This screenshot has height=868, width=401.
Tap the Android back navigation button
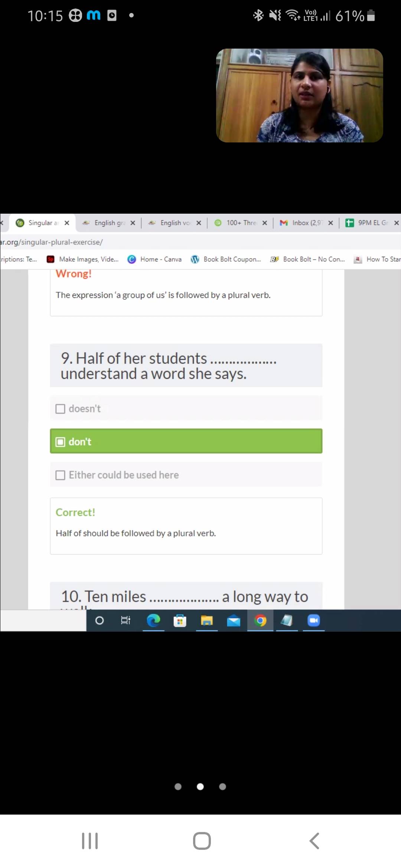[x=314, y=841]
